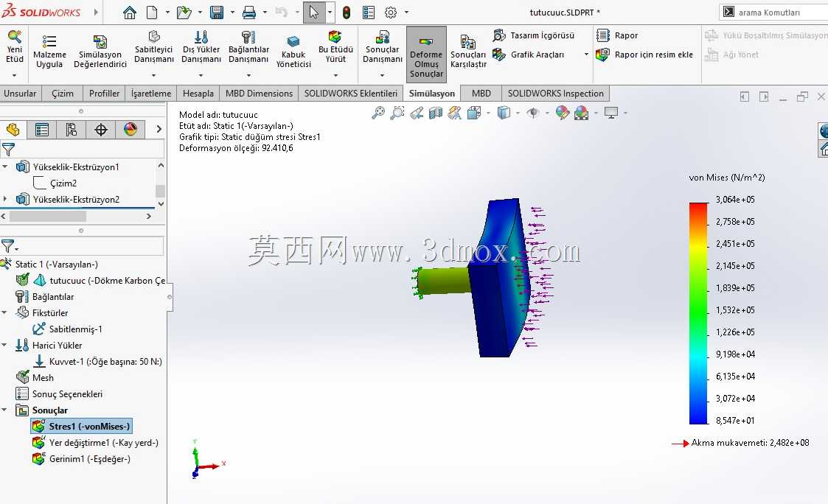Open the DisplayManager color sphere tab
The height and width of the screenshot is (504, 828).
tap(131, 129)
